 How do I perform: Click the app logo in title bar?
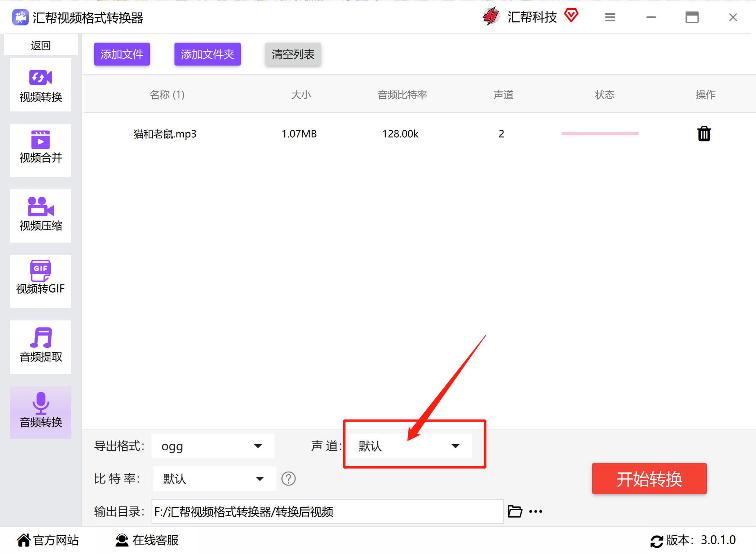[x=20, y=17]
